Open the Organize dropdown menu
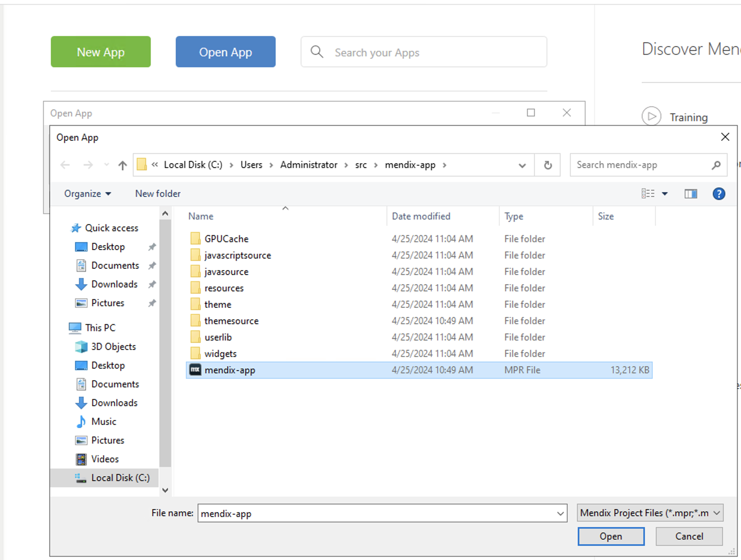 (87, 194)
